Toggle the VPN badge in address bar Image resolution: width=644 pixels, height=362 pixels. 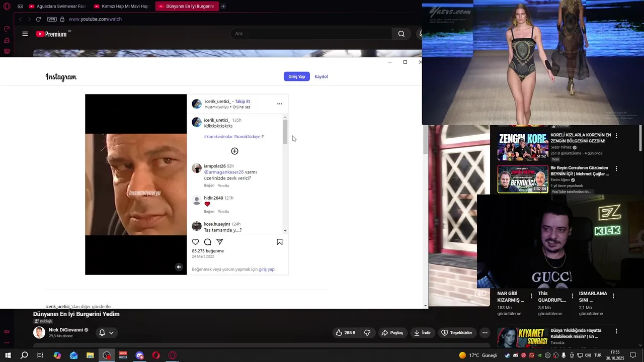tap(52, 19)
